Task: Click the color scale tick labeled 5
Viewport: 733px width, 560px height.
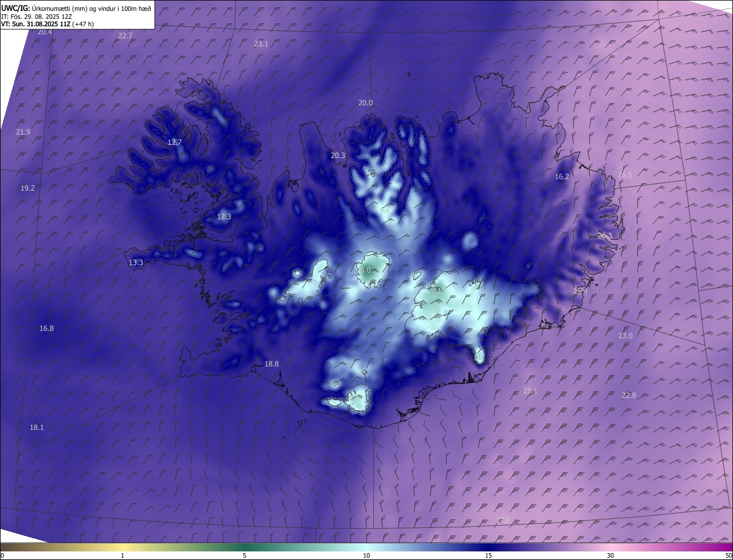Action: 245,555
